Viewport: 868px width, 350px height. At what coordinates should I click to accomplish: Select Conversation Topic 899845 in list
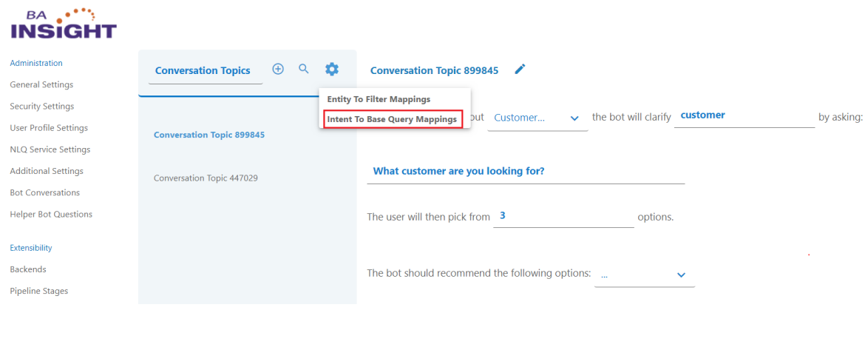(209, 135)
